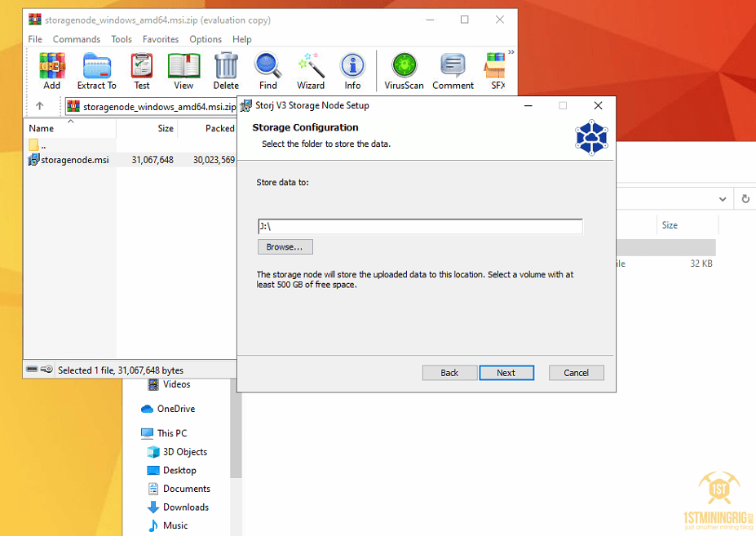756x536 pixels.
Task: Open Documents in Explorer sidebar
Action: [179, 488]
